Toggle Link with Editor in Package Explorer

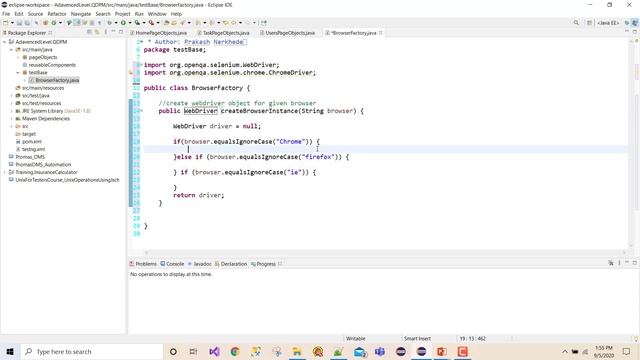pos(97,32)
